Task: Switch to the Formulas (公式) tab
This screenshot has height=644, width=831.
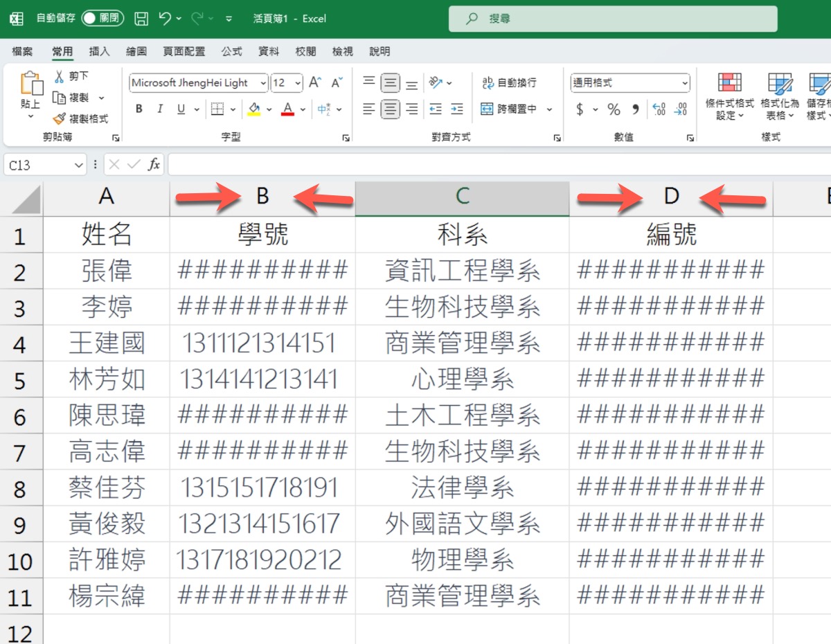Action: (x=231, y=52)
